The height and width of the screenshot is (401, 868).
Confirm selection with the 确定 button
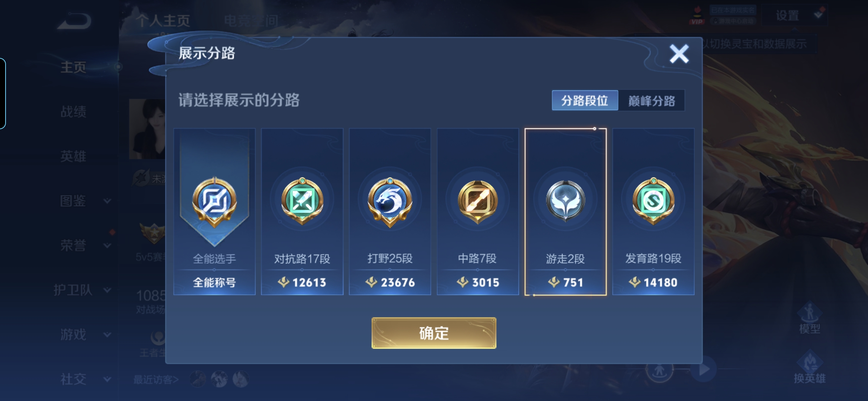pos(434,333)
